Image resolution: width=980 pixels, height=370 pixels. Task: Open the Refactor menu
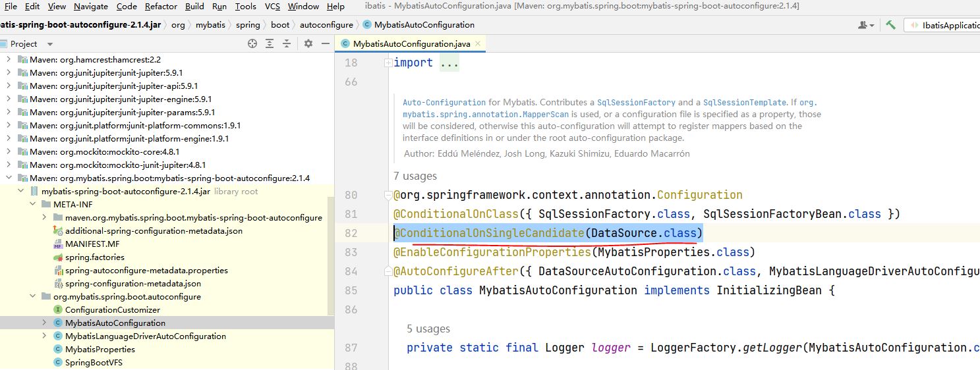coord(161,6)
